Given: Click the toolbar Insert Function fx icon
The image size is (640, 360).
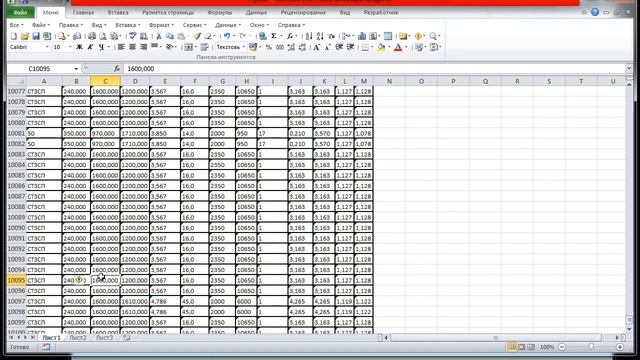Looking at the screenshot, I should [289, 36].
